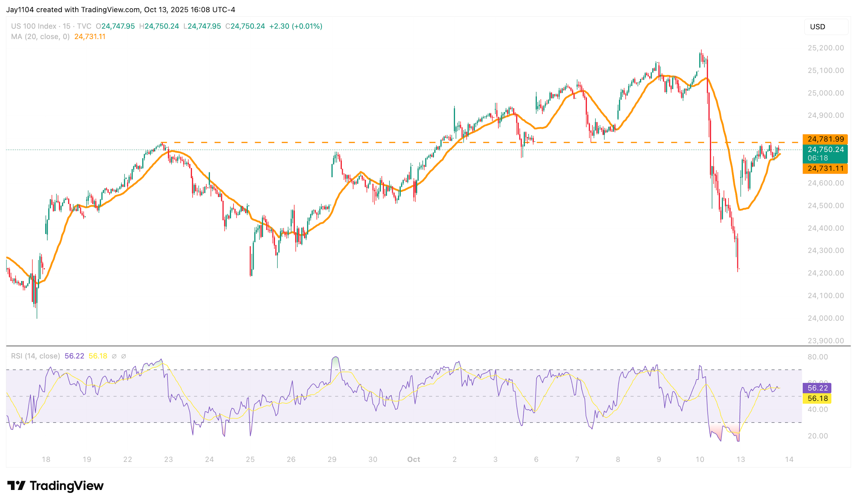This screenshot has width=857, height=504.
Task: Click the 29 date on time axis
Action: click(x=332, y=460)
